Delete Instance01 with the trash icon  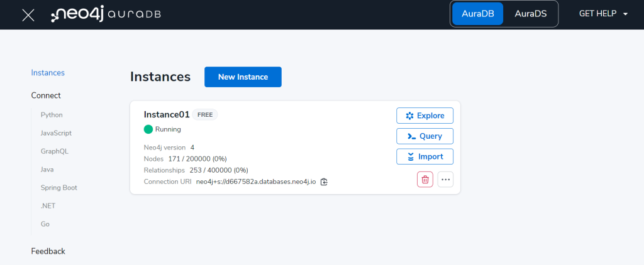point(425,180)
